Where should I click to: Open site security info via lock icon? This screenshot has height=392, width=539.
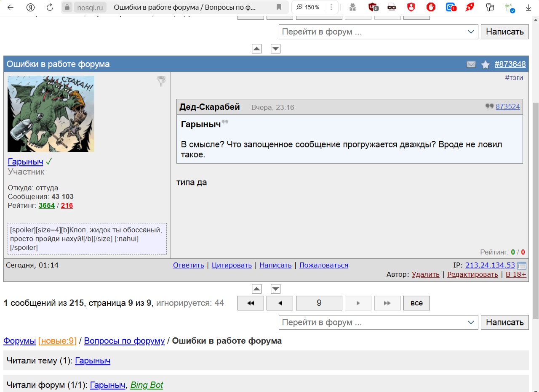point(67,7)
